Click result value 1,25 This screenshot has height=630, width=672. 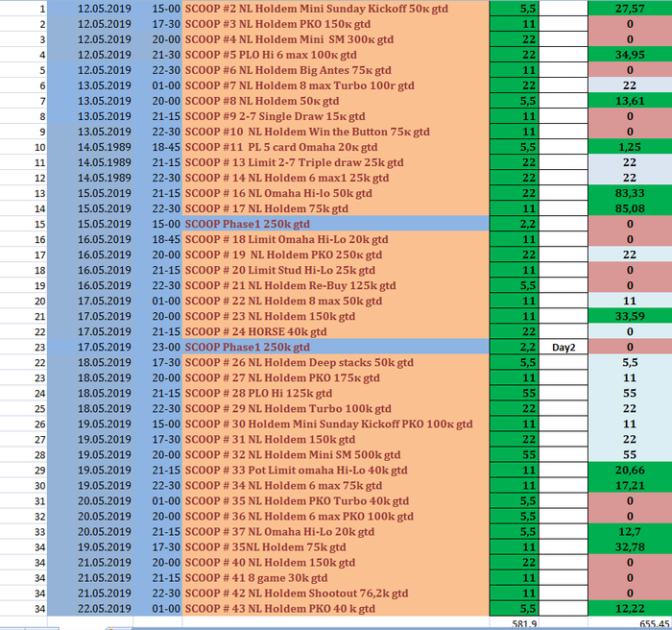point(630,147)
